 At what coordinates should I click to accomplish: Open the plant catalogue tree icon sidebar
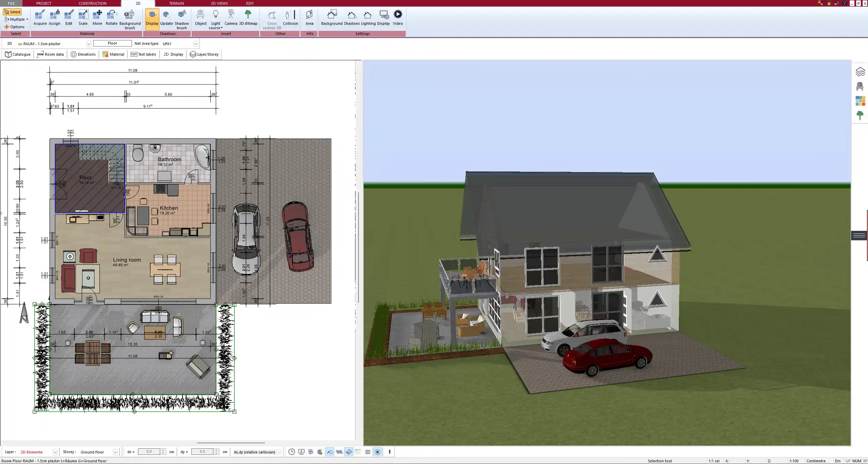(860, 115)
